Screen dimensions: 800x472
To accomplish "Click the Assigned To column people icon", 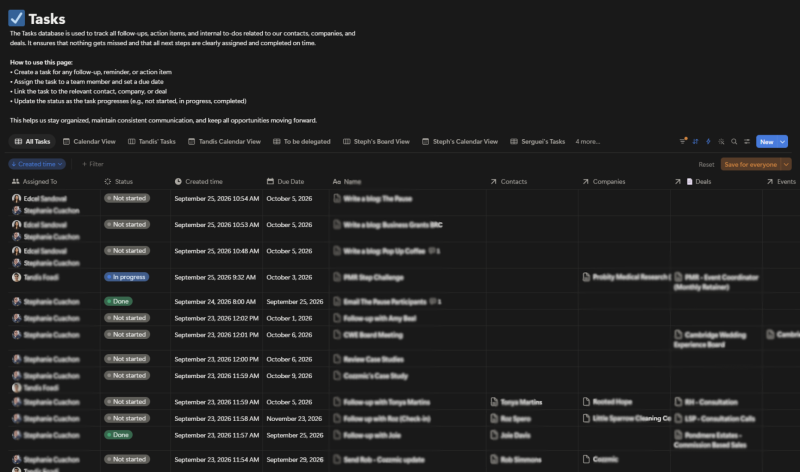I will pyautogui.click(x=15, y=181).
